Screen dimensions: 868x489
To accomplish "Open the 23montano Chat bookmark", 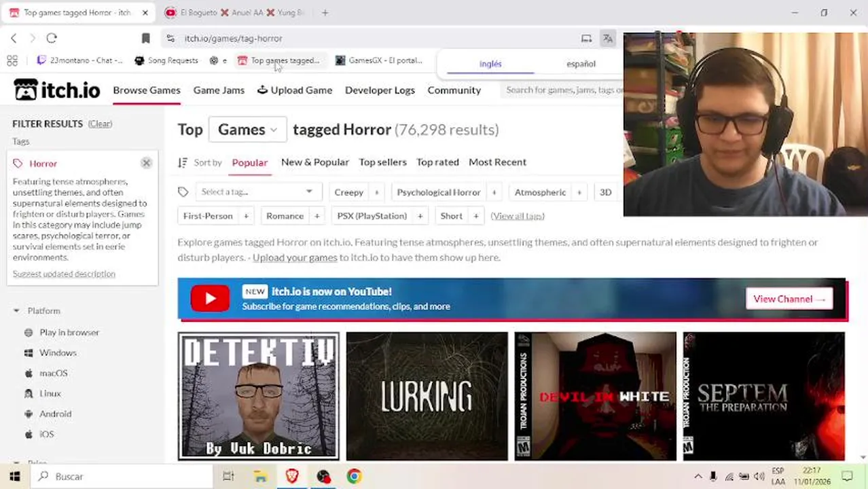I will (x=79, y=60).
